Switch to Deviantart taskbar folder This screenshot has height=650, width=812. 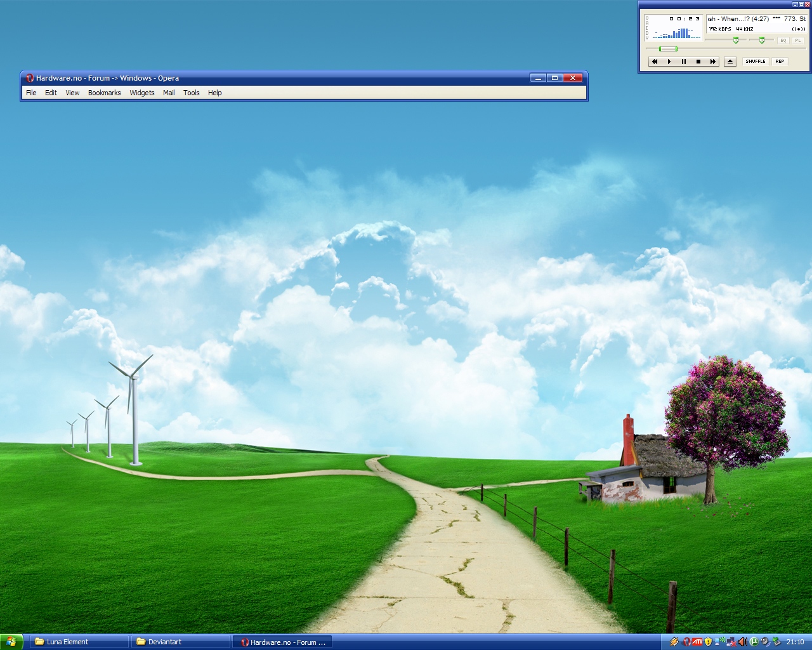[x=181, y=642]
